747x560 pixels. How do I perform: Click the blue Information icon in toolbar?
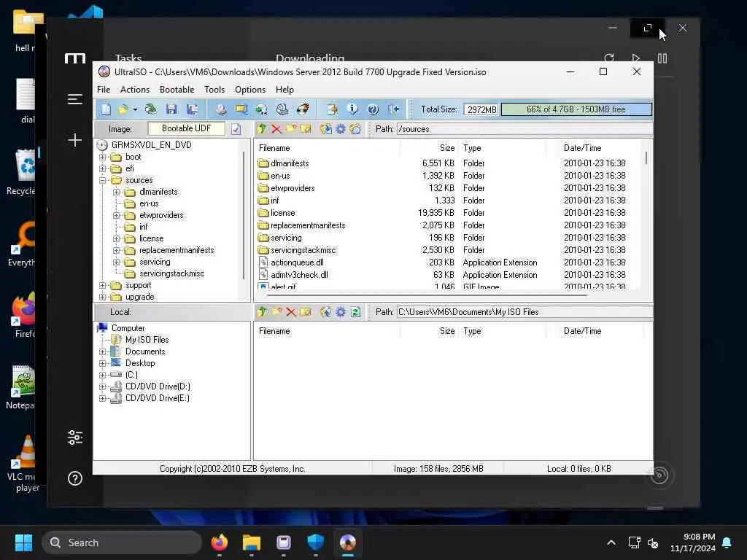[x=352, y=109]
